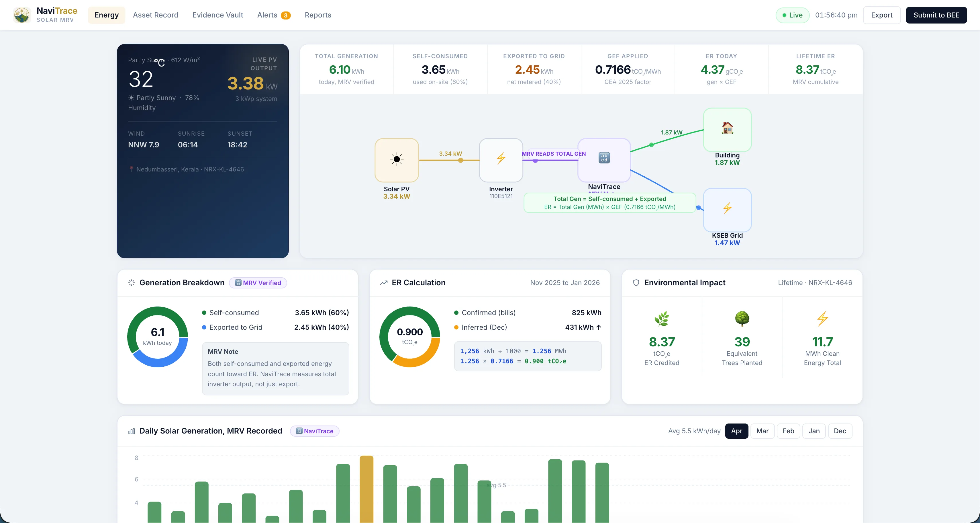
Task: Click the 825 kWh confirmed bills value
Action: (x=586, y=313)
